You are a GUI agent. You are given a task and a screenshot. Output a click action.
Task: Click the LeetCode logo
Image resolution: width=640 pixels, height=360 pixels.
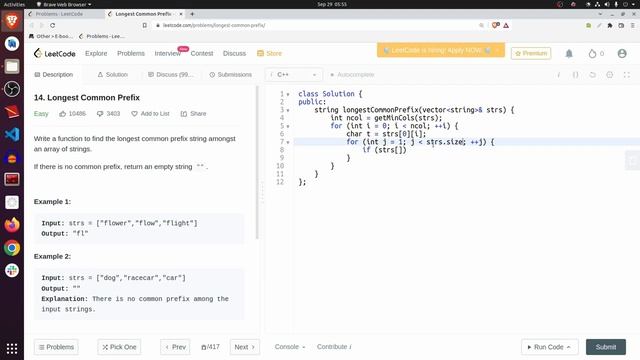coord(55,53)
